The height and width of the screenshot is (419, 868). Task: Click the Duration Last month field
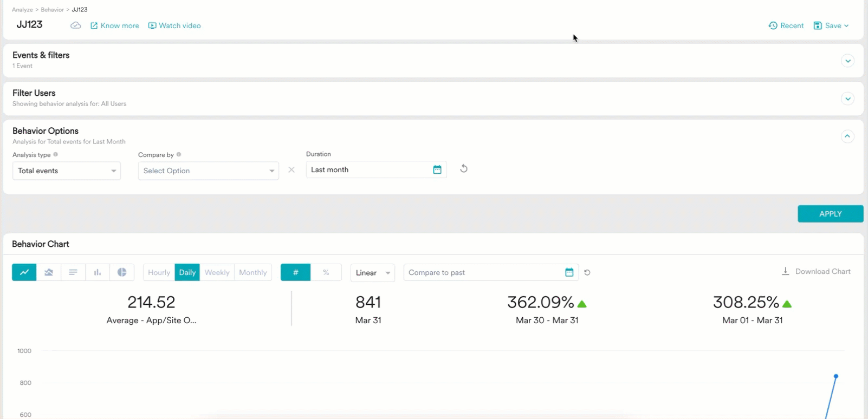click(x=377, y=169)
